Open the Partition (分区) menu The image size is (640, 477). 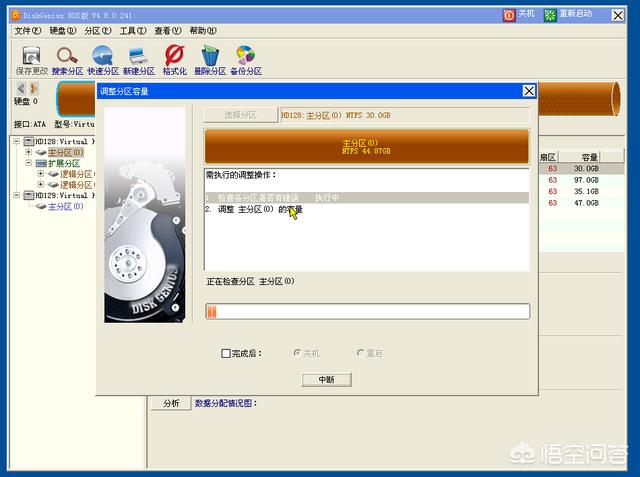click(98, 31)
